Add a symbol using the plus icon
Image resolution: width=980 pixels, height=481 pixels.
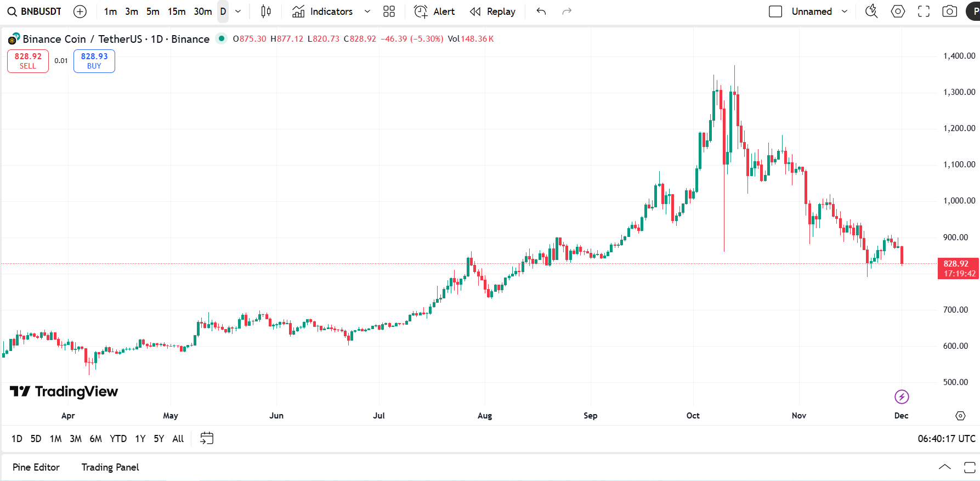80,11
